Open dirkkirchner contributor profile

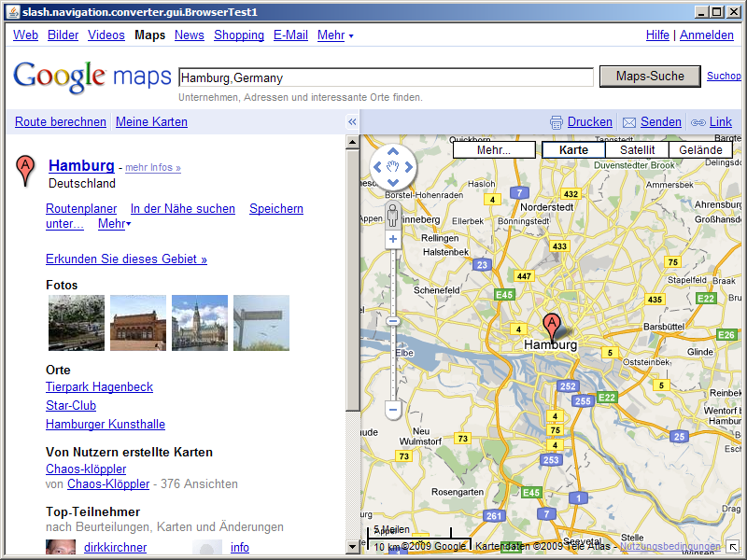tap(115, 547)
